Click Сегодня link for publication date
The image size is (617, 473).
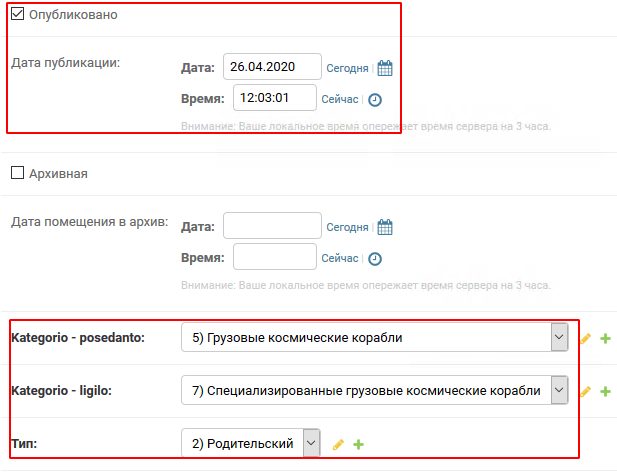(x=347, y=68)
